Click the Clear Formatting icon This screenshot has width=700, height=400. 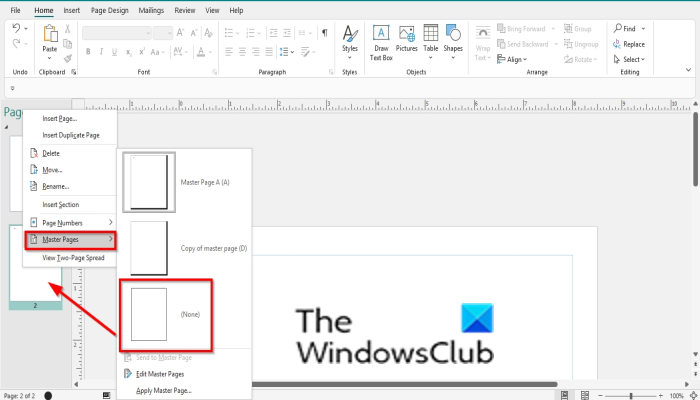click(x=208, y=33)
